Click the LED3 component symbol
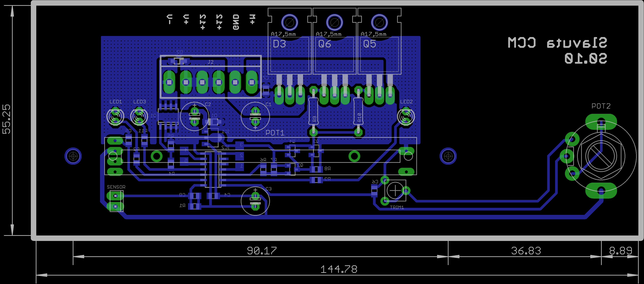Screen dimensions: 644x284 (x=139, y=116)
